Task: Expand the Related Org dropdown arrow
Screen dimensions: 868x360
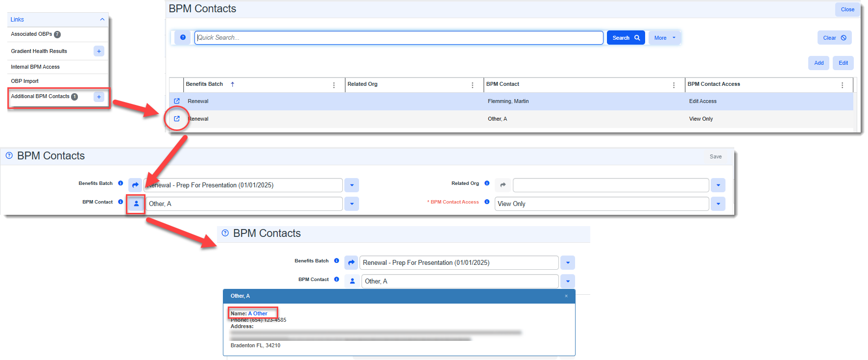Action: tap(718, 185)
